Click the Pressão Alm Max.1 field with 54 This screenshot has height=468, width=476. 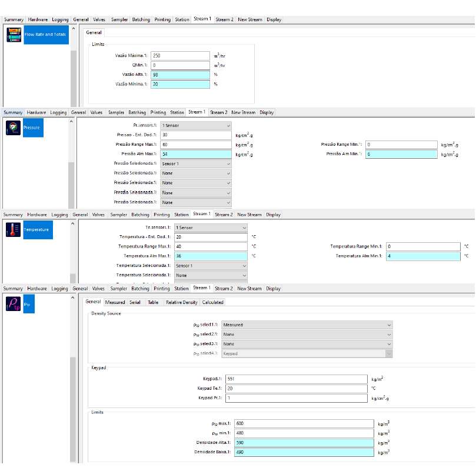coord(196,154)
